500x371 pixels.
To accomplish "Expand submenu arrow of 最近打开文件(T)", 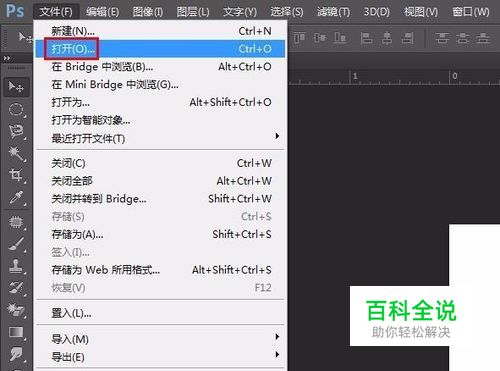I will pos(277,136).
